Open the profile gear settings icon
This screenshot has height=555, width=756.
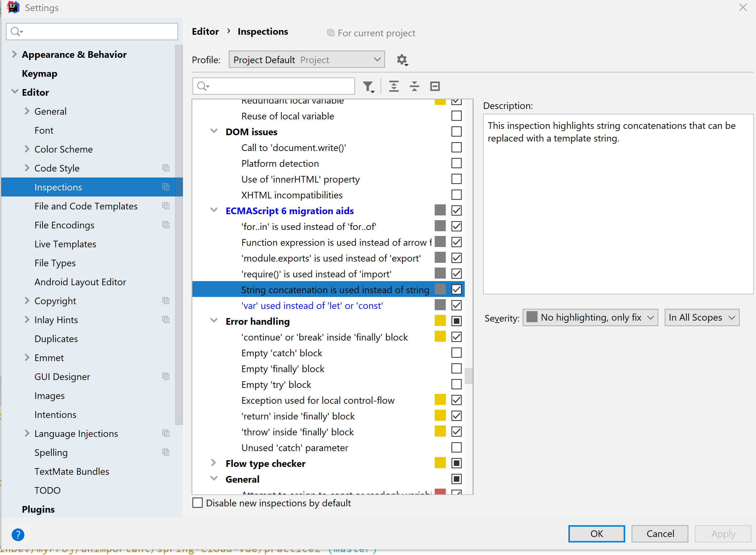tap(402, 60)
